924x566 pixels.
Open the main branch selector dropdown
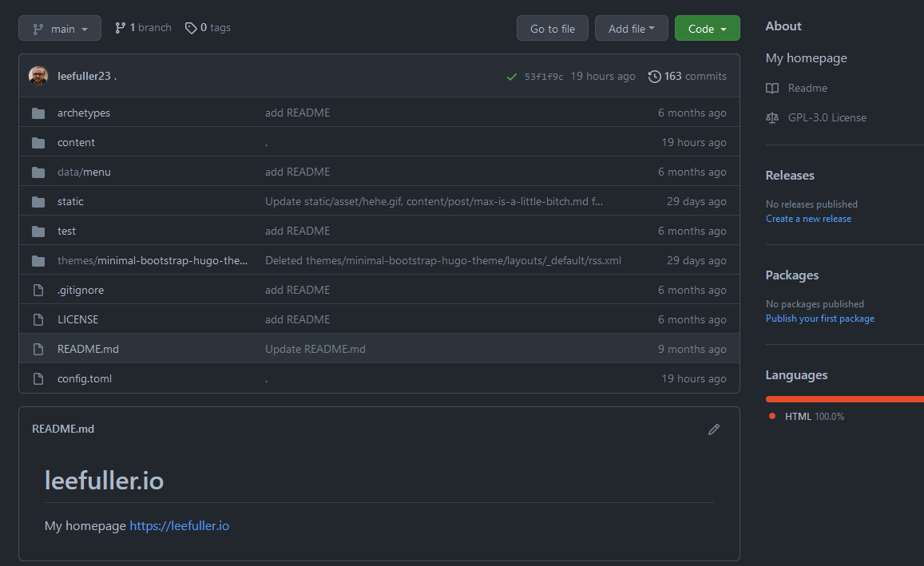pyautogui.click(x=59, y=27)
